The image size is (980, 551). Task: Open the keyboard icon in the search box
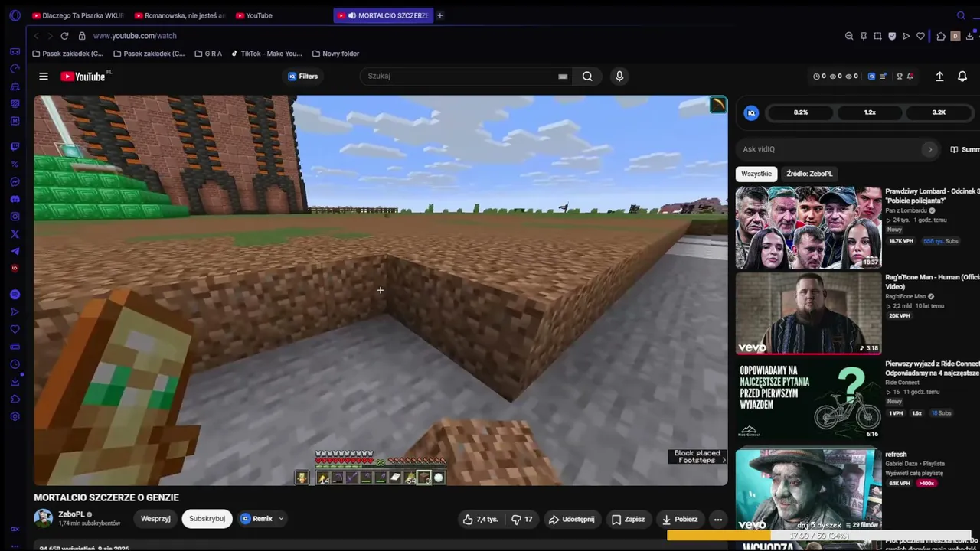(x=563, y=77)
